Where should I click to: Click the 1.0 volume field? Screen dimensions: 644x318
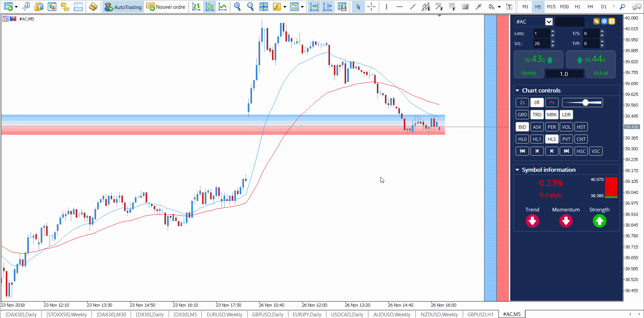point(564,74)
